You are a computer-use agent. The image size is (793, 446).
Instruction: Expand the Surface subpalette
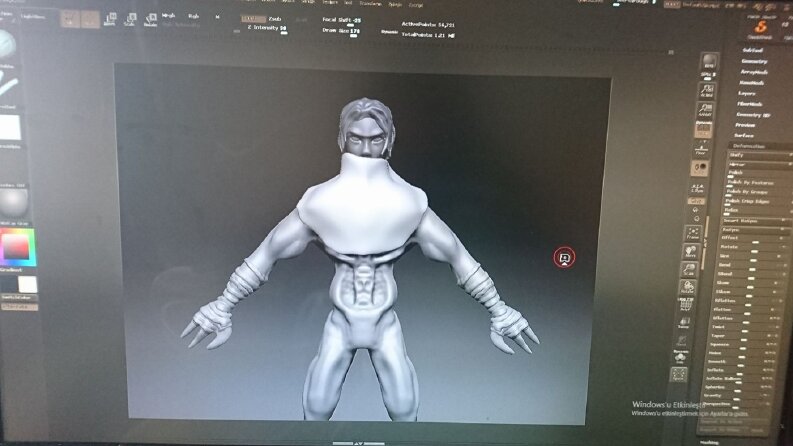click(743, 136)
